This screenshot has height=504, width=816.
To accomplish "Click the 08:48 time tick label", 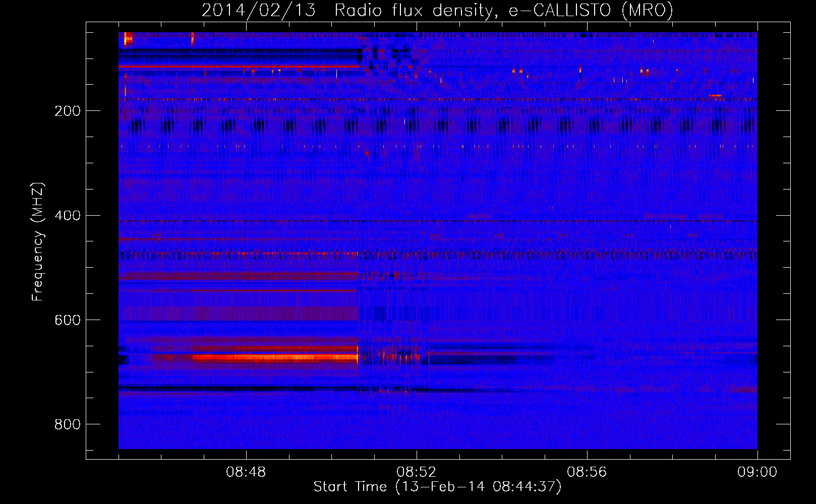I will (x=246, y=472).
